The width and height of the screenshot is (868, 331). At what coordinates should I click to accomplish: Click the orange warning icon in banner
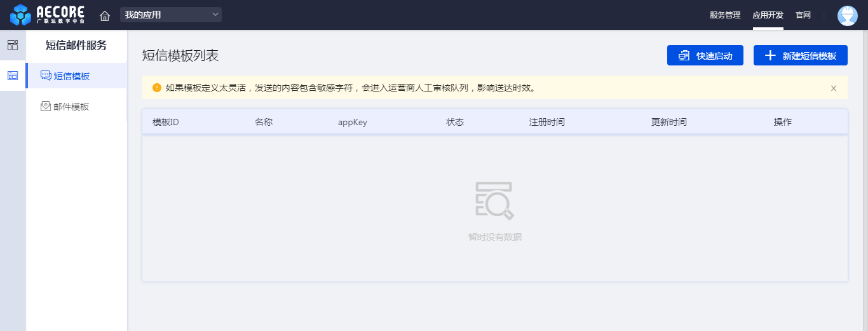coord(157,88)
